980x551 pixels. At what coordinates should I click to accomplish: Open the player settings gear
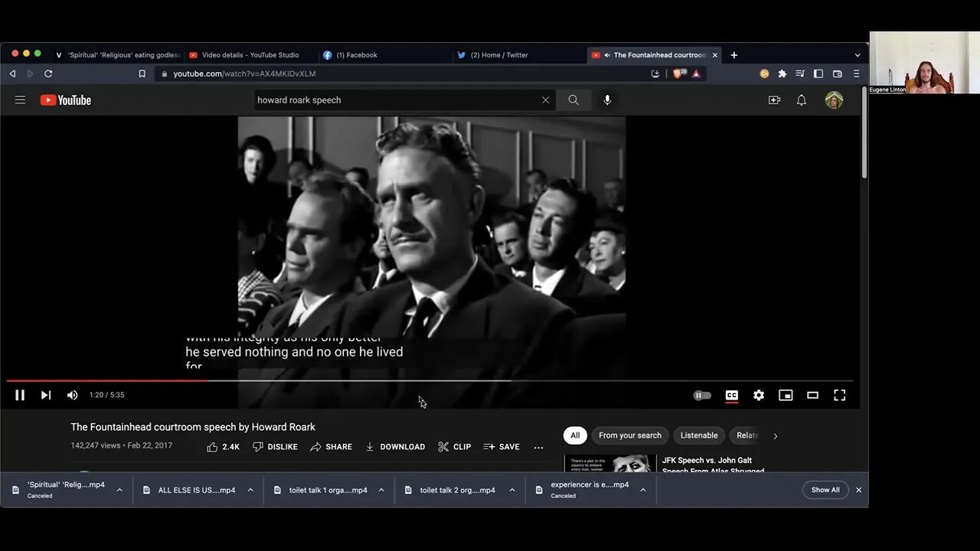click(x=759, y=396)
